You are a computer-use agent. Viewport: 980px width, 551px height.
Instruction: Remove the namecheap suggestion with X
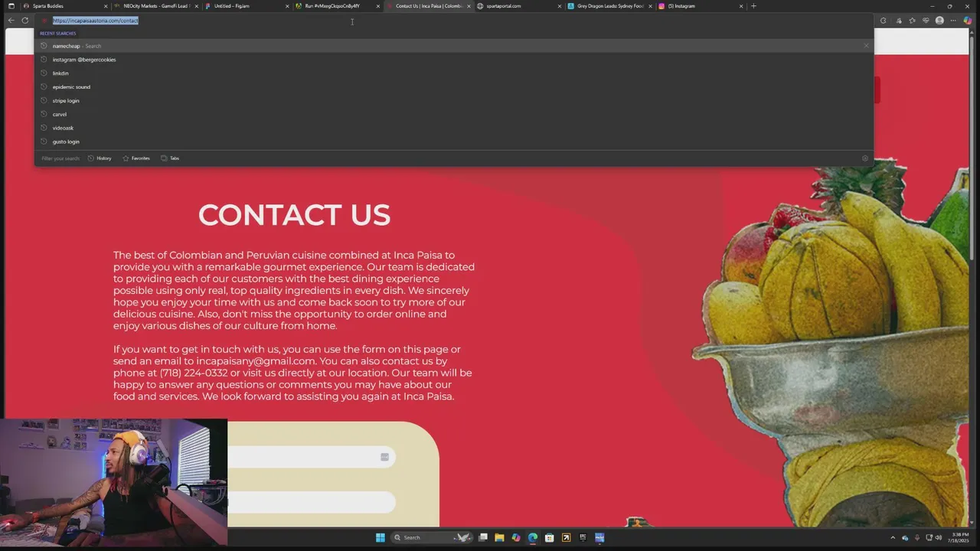(866, 46)
